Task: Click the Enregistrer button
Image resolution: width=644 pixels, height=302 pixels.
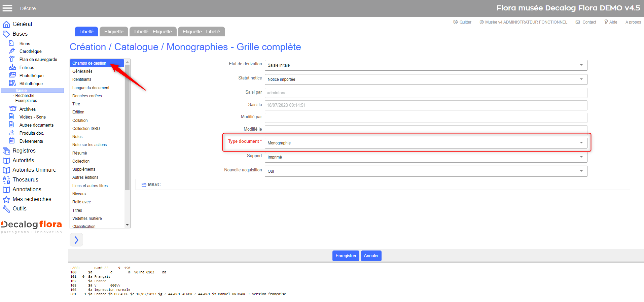Action: 346,256
